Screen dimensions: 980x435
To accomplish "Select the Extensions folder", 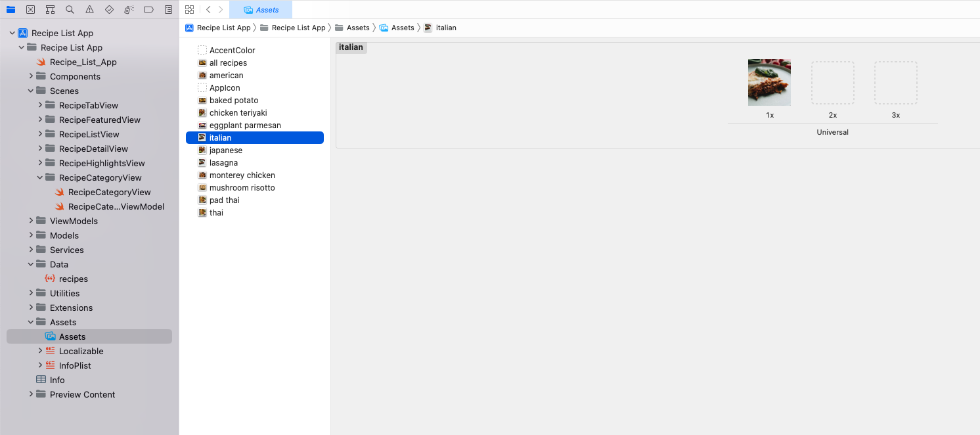I will point(71,308).
